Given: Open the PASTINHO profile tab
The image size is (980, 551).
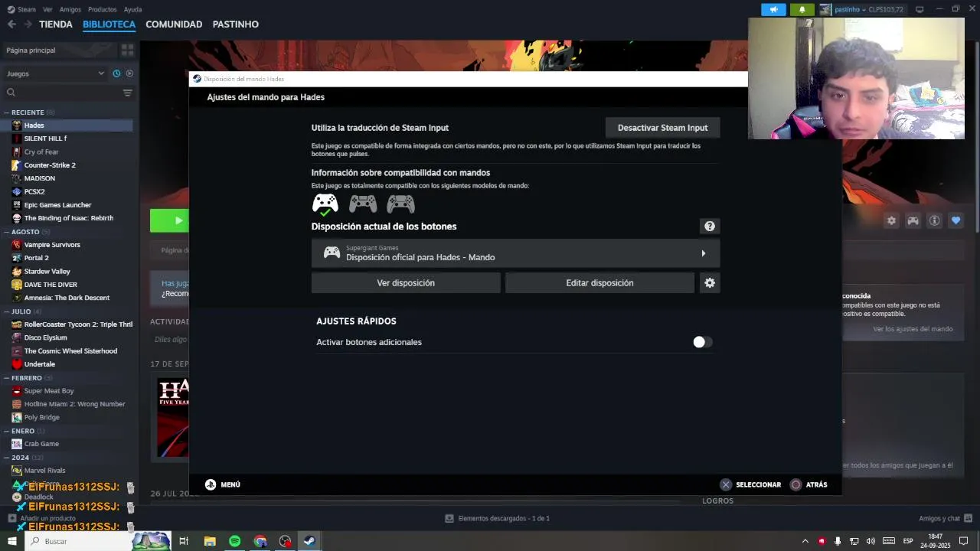Looking at the screenshot, I should pyautogui.click(x=236, y=24).
